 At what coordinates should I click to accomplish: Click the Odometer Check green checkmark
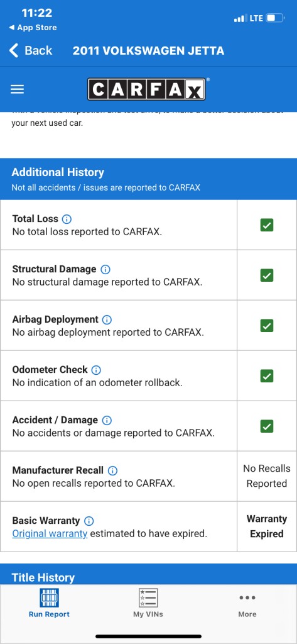[x=267, y=376]
